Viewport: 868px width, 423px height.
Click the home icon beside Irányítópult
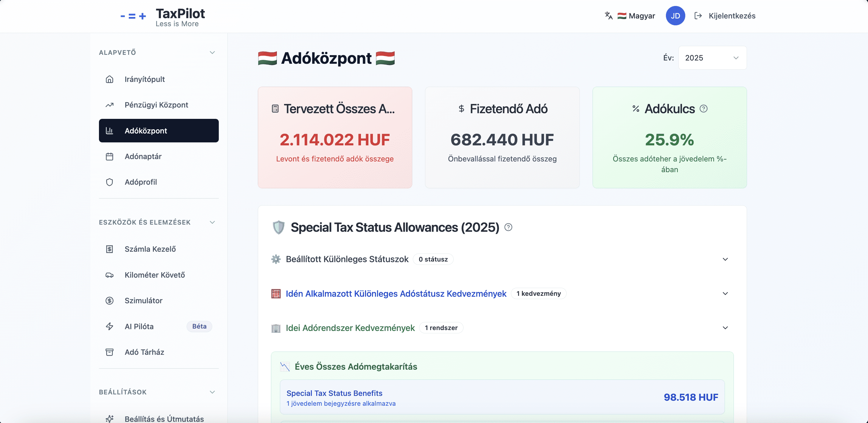click(109, 79)
